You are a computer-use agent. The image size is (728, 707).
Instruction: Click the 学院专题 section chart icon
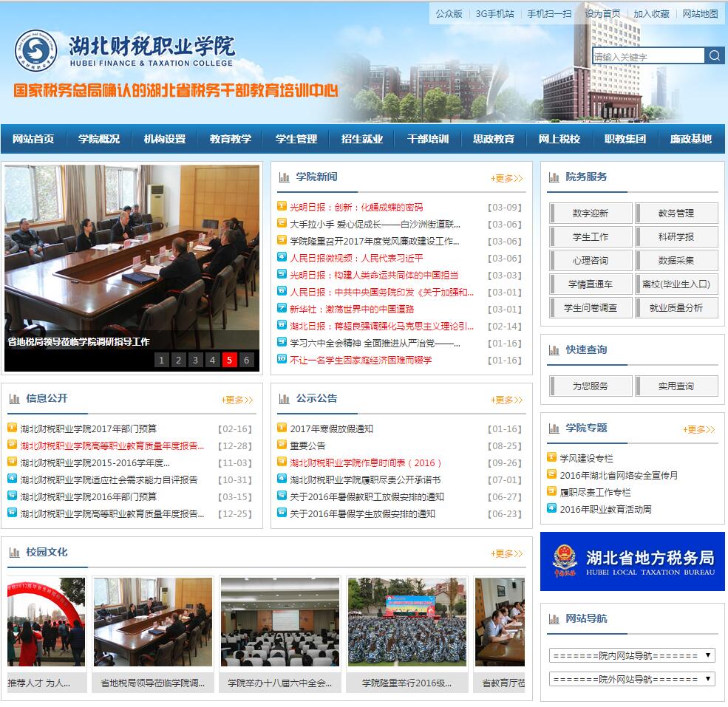[554, 428]
